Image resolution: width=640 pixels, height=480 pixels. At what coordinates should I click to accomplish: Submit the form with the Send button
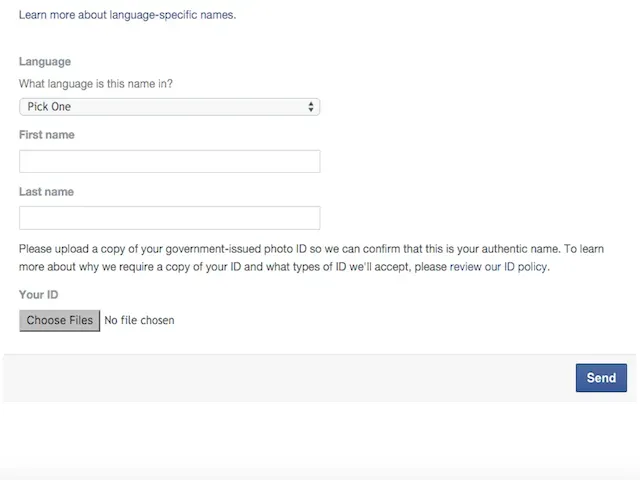click(601, 378)
